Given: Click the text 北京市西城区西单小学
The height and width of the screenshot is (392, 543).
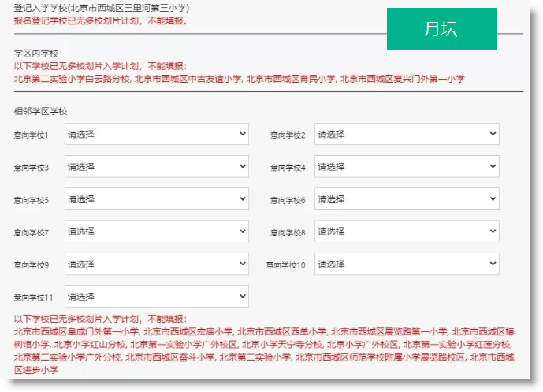Looking at the screenshot, I should point(282,332).
